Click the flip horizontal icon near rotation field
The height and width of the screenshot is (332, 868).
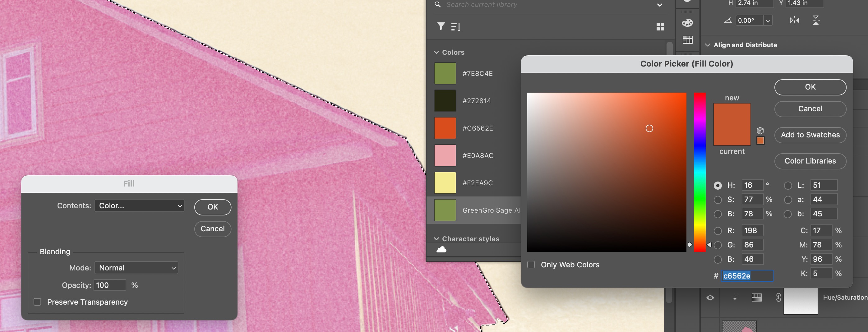(795, 20)
